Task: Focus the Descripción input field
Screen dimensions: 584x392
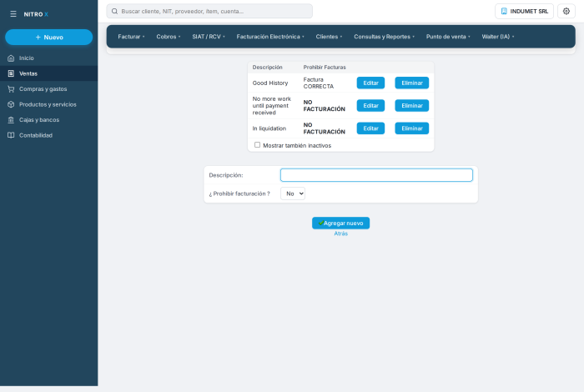Action: 376,175
